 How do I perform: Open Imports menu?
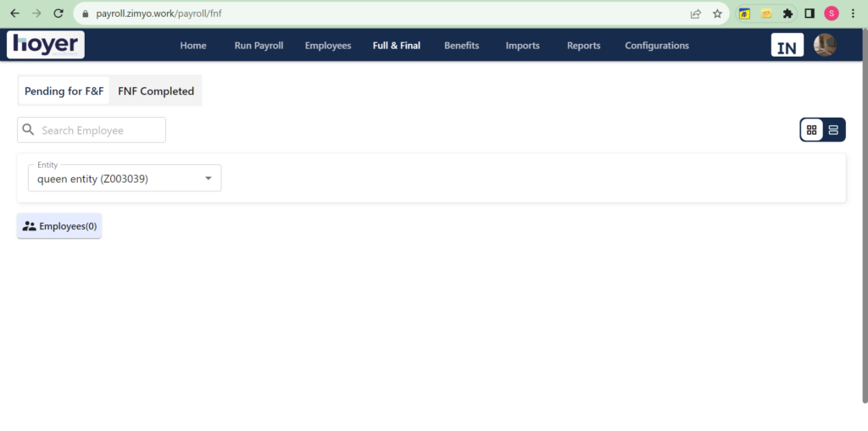[x=522, y=46]
